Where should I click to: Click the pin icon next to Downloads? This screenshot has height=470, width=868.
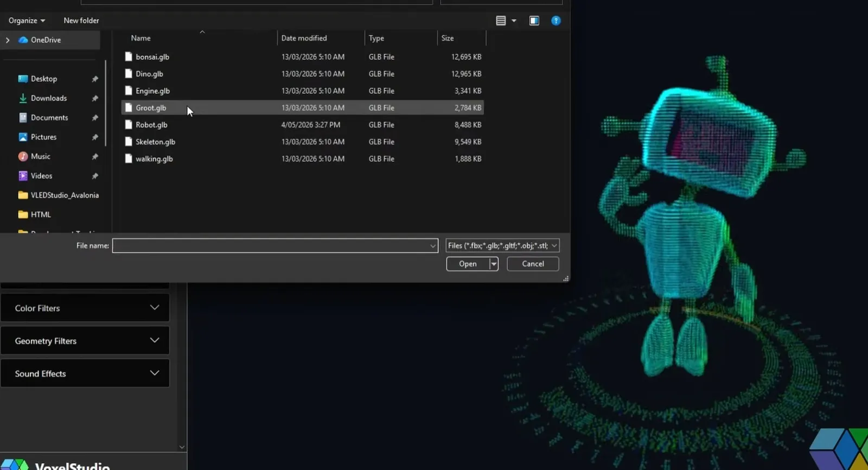pyautogui.click(x=95, y=99)
